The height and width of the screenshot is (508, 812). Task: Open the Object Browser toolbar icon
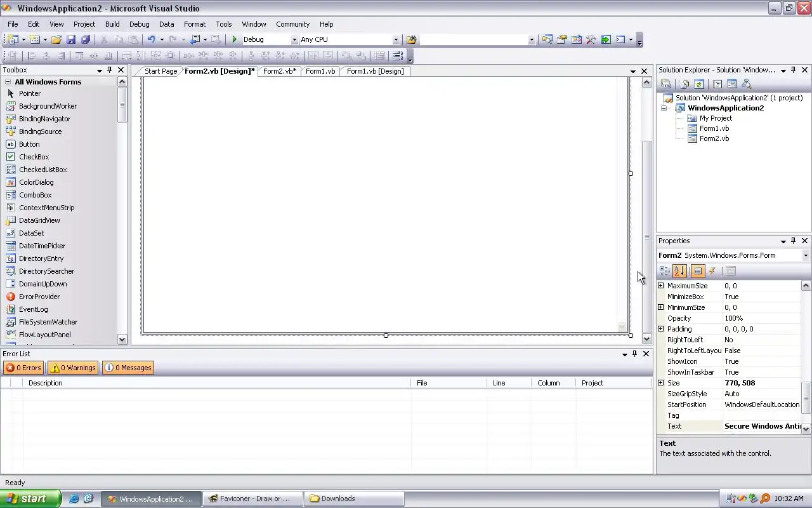tap(576, 39)
